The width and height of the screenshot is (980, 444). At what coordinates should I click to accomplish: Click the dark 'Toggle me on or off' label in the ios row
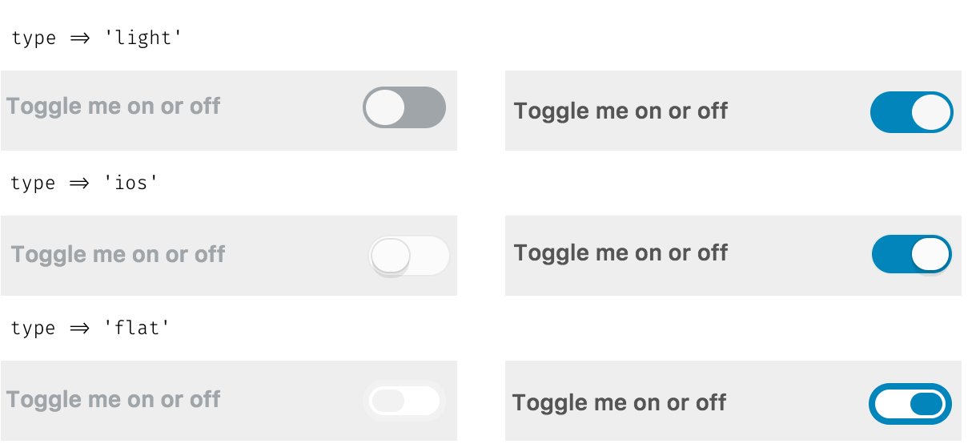(621, 253)
